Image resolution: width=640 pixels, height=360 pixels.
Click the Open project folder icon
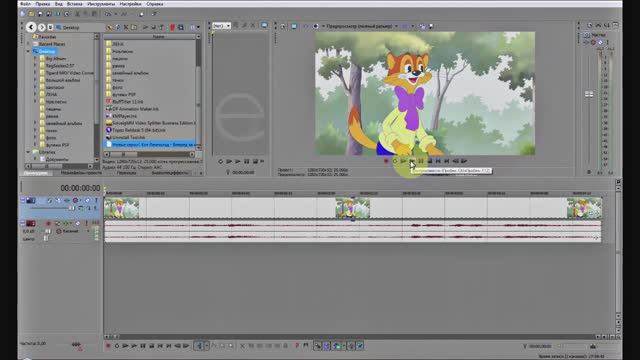click(31, 14)
